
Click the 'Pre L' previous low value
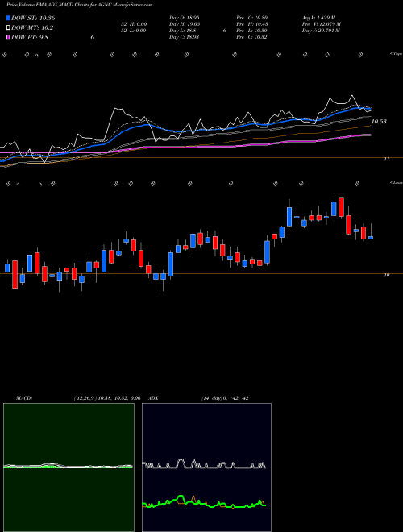coord(253,31)
